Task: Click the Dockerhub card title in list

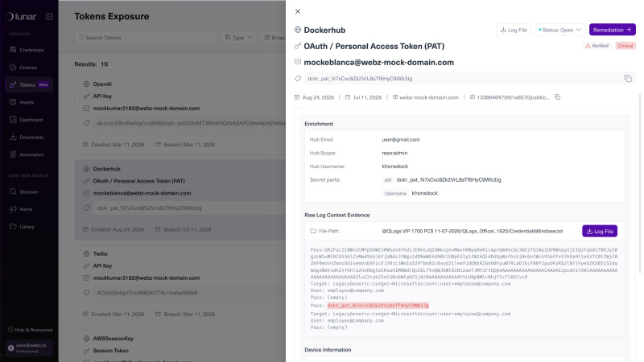Action: 107,169
